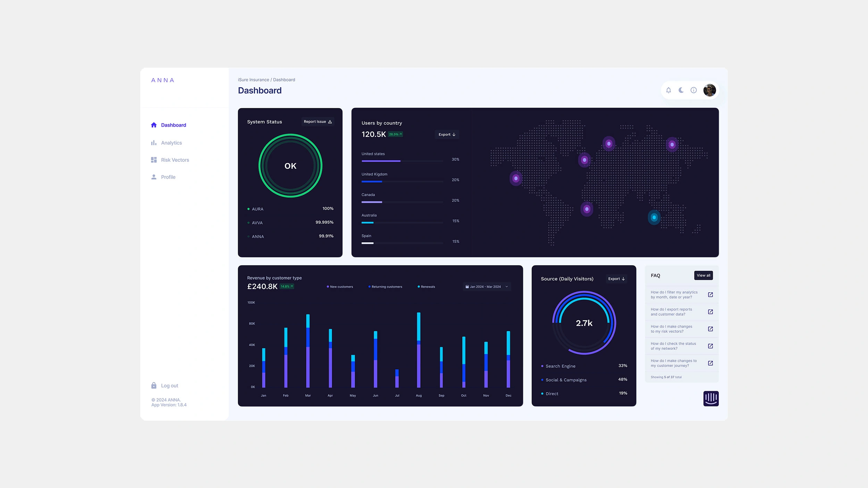The image size is (868, 488).
Task: Open the user avatar profile picture
Action: click(x=709, y=90)
